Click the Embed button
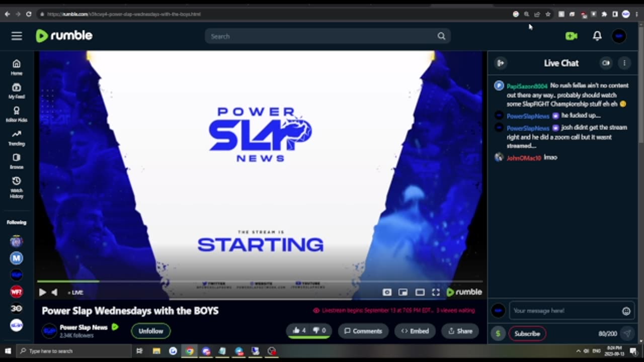 415,331
